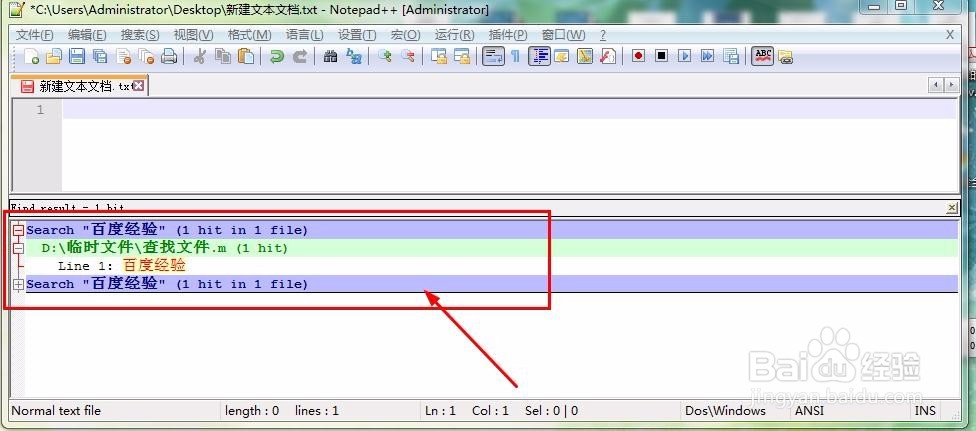Open the 窗口(W) menu
This screenshot has width=976, height=431.
point(564,35)
